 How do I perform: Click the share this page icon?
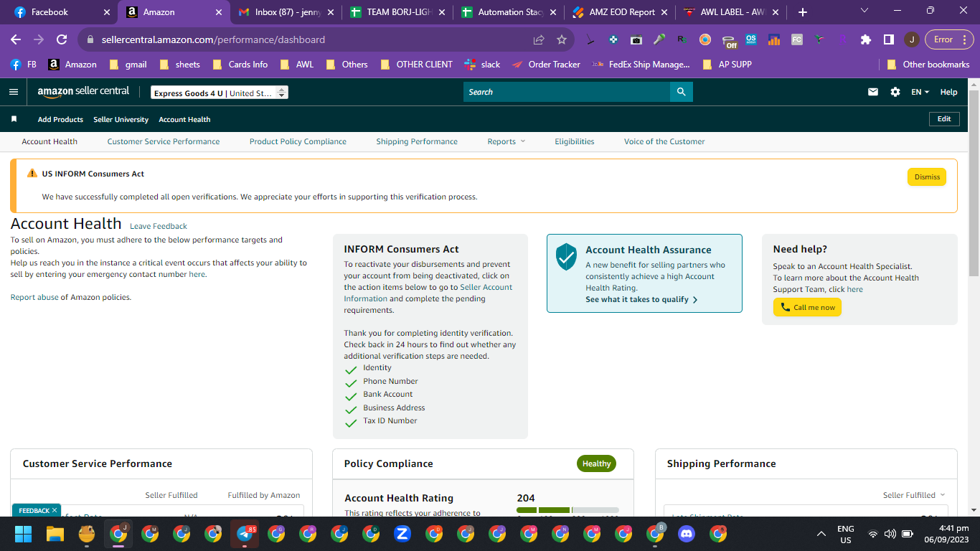click(x=539, y=39)
